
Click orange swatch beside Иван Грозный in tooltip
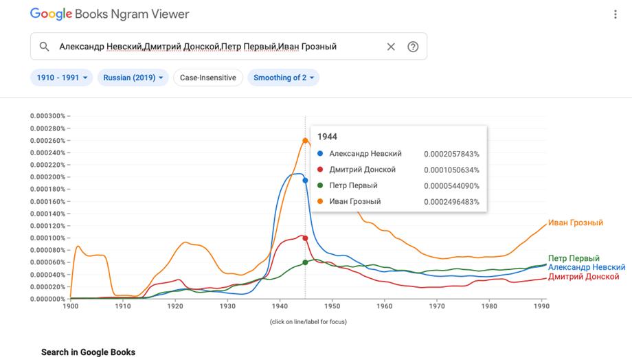[x=320, y=201]
